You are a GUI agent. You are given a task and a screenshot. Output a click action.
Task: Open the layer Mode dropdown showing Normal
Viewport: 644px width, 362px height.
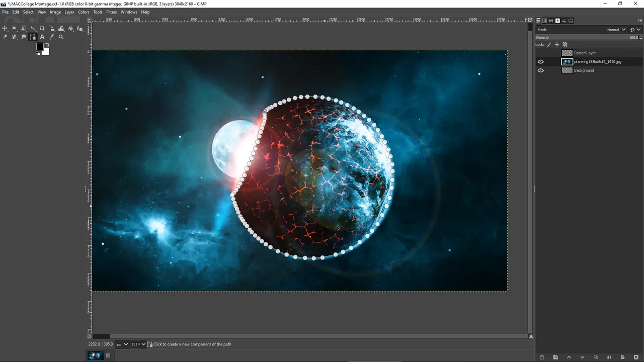coord(582,30)
